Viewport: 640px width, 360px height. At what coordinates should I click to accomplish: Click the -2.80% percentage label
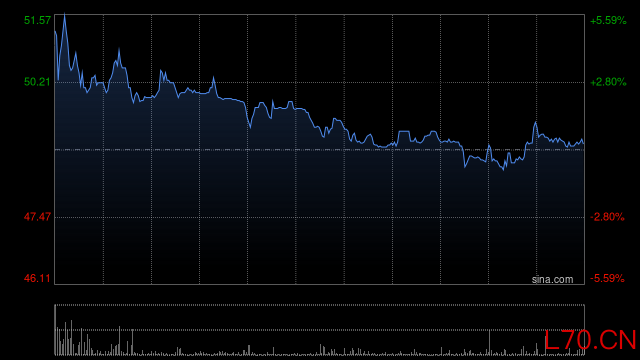(607, 217)
